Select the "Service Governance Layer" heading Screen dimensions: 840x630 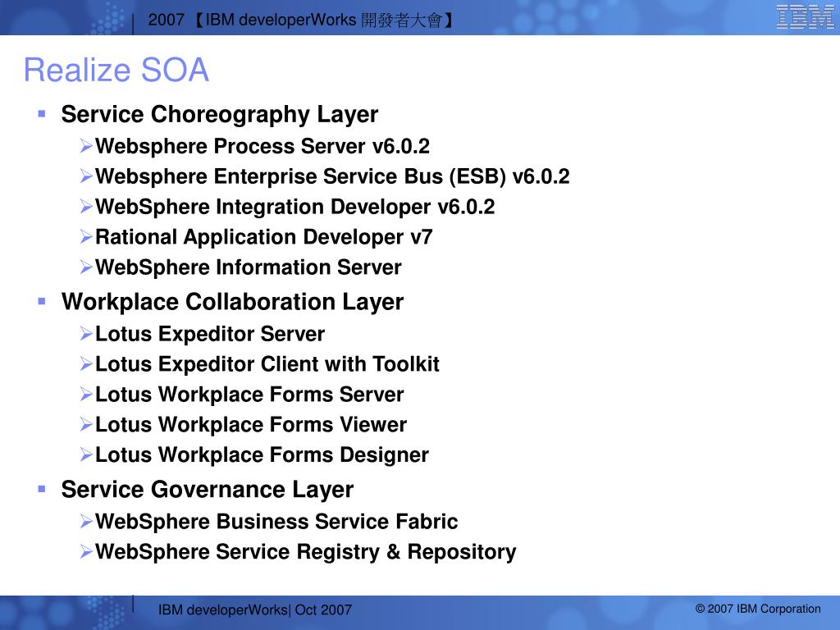(208, 490)
